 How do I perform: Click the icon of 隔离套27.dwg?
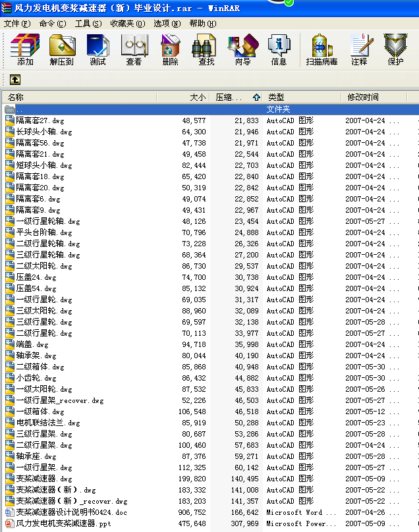point(10,120)
